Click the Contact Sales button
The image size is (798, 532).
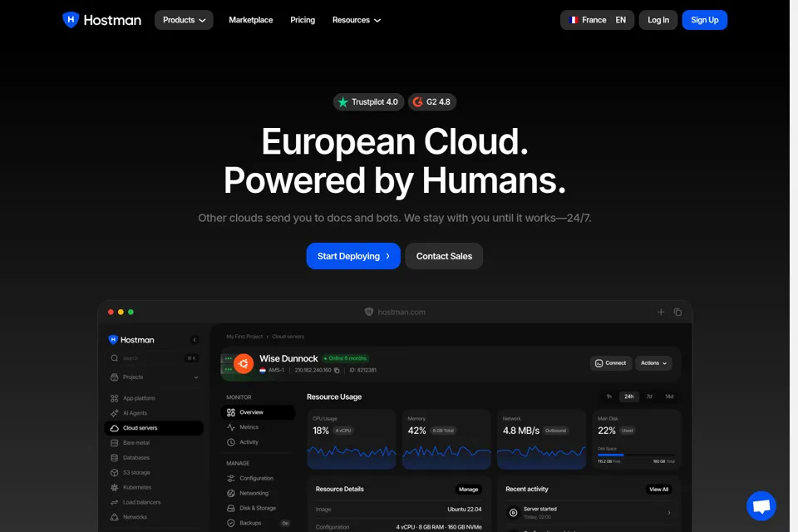pyautogui.click(x=444, y=256)
